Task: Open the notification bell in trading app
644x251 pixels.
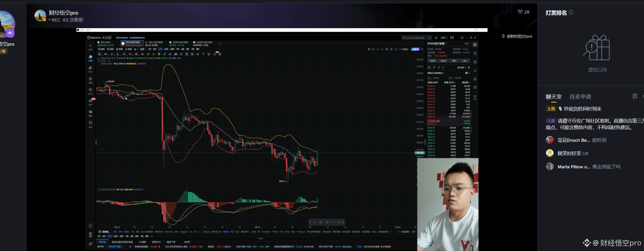Action: pyautogui.click(x=436, y=38)
